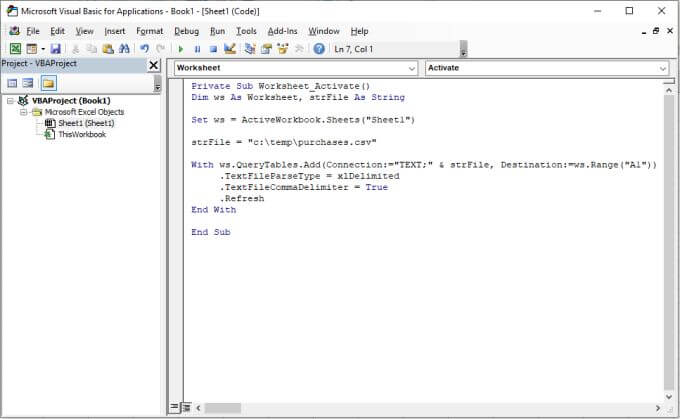The height and width of the screenshot is (419, 680).
Task: Collapse the Microsoft Excel Objects folder
Action: (x=23, y=112)
